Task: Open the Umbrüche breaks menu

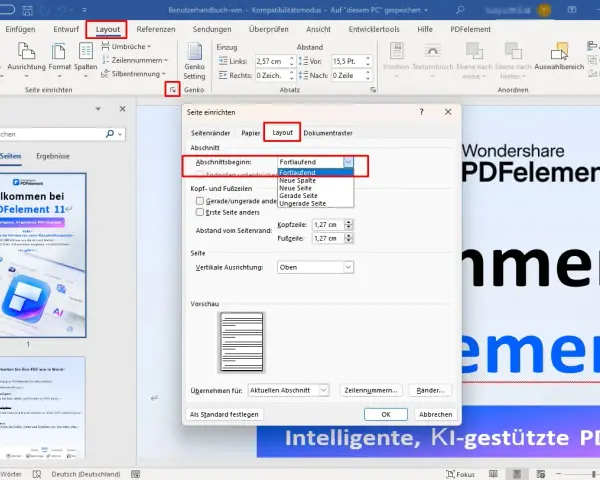Action: coord(126,46)
